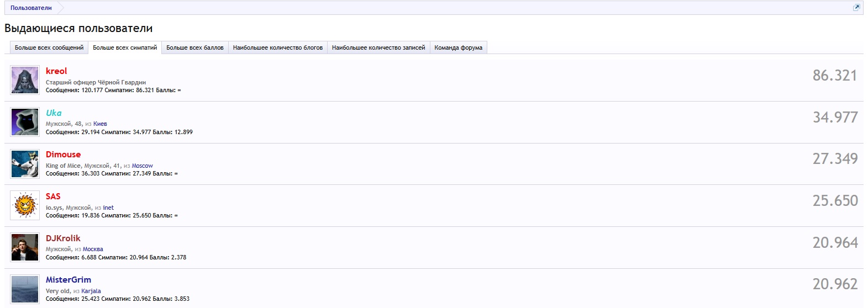Image resolution: width=868 pixels, height=308 pixels.
Task: Click the 20.962 score for MisterGrim
Action: (x=835, y=284)
